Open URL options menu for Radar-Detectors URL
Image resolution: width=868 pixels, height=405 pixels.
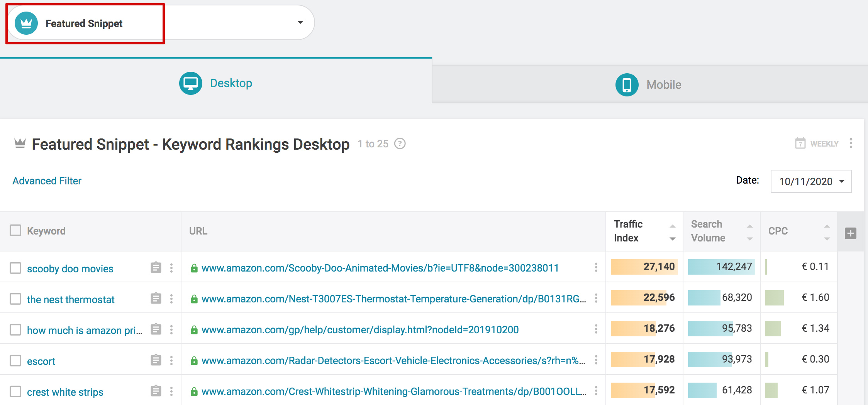tap(596, 360)
